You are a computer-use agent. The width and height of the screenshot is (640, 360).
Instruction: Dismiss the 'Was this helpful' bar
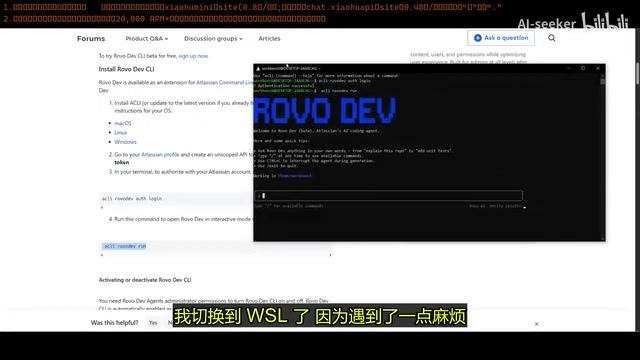537,324
